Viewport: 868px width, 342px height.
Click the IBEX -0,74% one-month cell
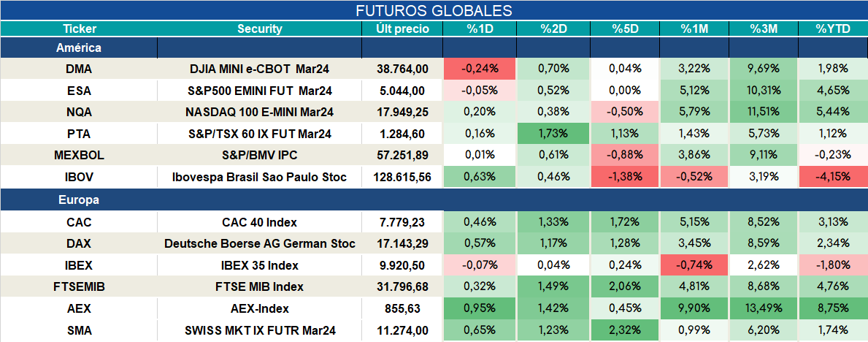[x=695, y=265]
